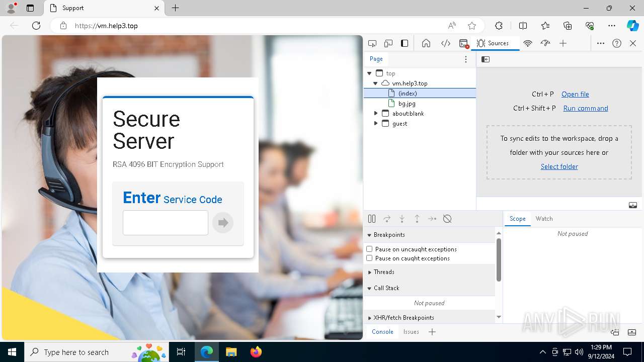Image resolution: width=644 pixels, height=362 pixels.
Task: Open Copilot sidebar icon
Action: pyautogui.click(x=633, y=26)
